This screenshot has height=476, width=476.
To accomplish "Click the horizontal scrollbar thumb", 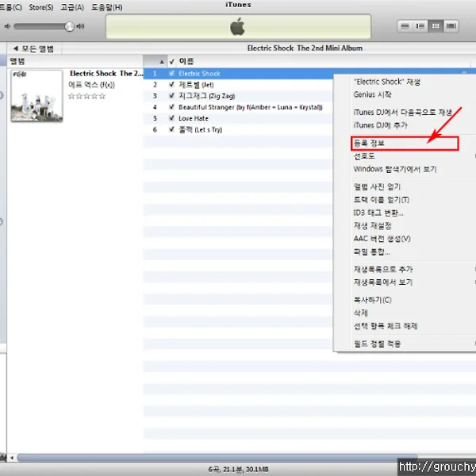I will 217,458.
